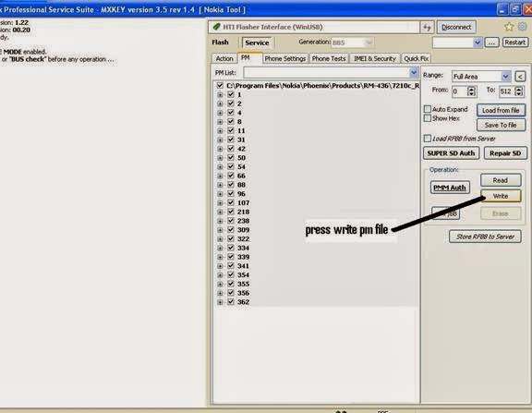Viewport: 532px width, 413px height.
Task: Enable Load RPBB from Server checkbox
Action: [428, 138]
